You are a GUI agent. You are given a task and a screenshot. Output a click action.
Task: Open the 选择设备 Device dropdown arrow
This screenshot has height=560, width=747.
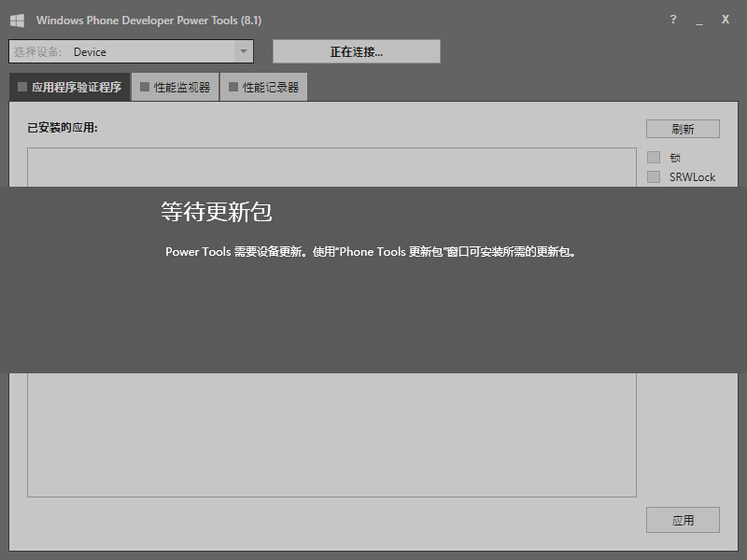point(244,51)
